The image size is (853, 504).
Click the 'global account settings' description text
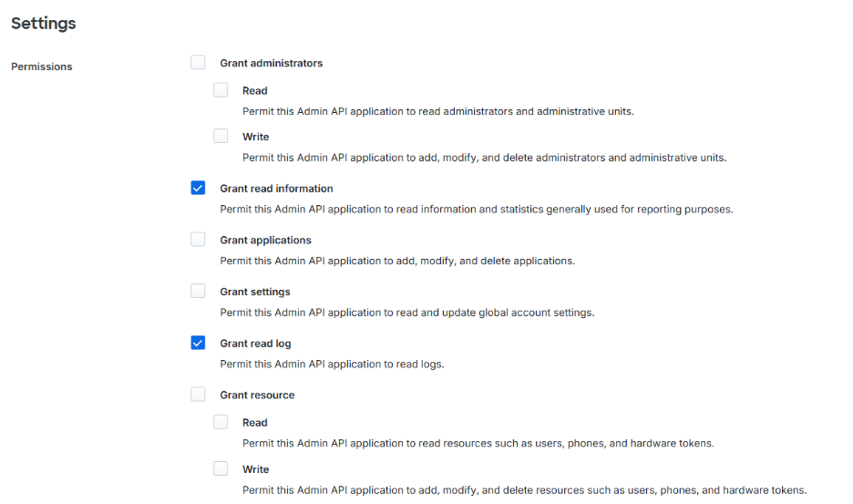pyautogui.click(x=406, y=313)
